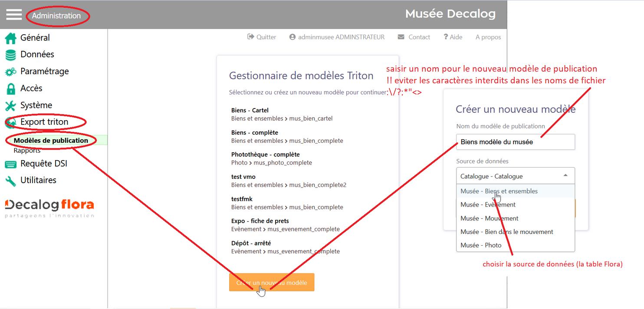Click adminmusee ADMINSTRATEUR user link

pos(341,37)
